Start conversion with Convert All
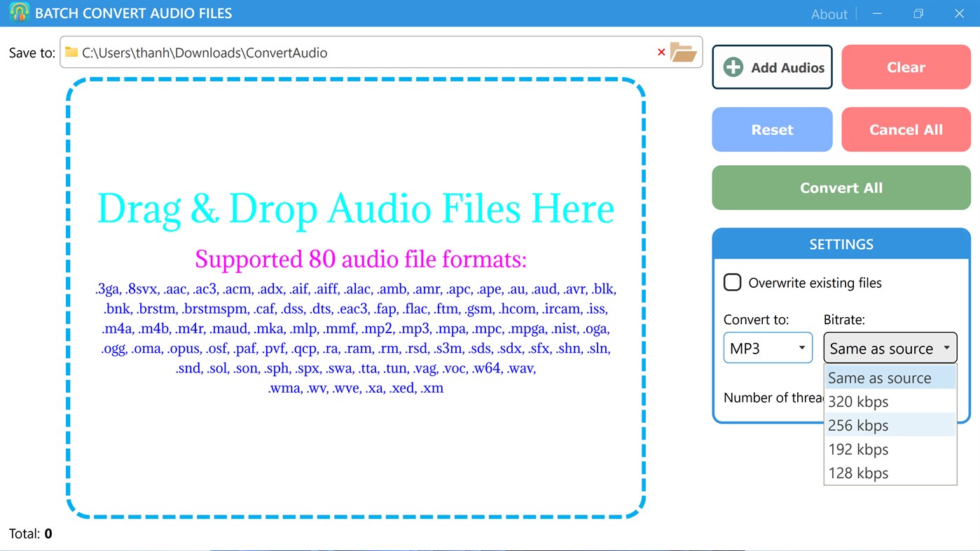 click(x=841, y=188)
